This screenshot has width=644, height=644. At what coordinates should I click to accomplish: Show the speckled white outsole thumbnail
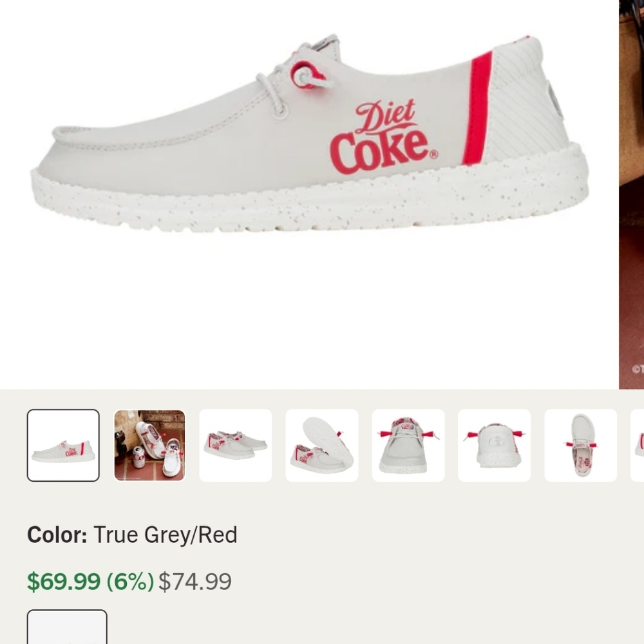point(321,444)
